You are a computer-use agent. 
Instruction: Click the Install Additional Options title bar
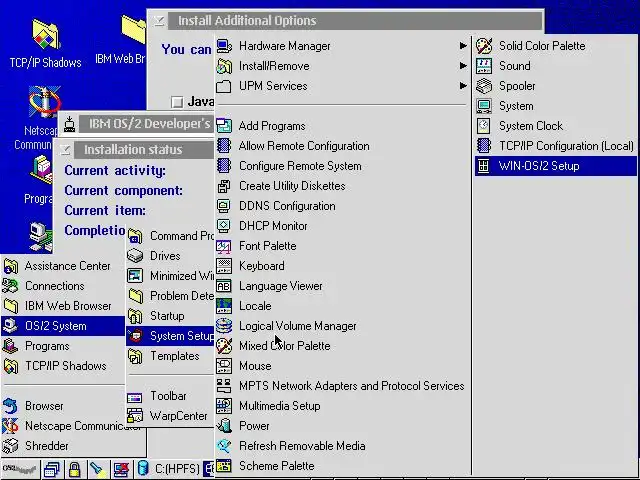point(354,21)
